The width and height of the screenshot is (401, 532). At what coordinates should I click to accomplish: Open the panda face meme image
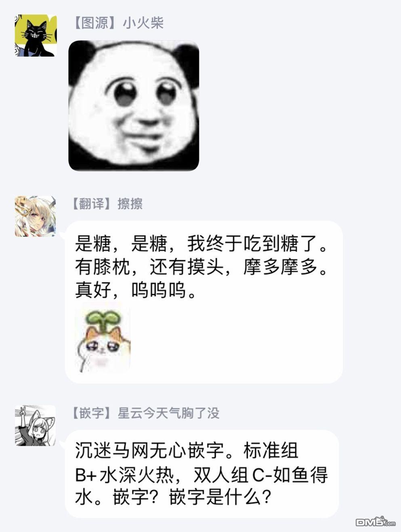pos(134,106)
